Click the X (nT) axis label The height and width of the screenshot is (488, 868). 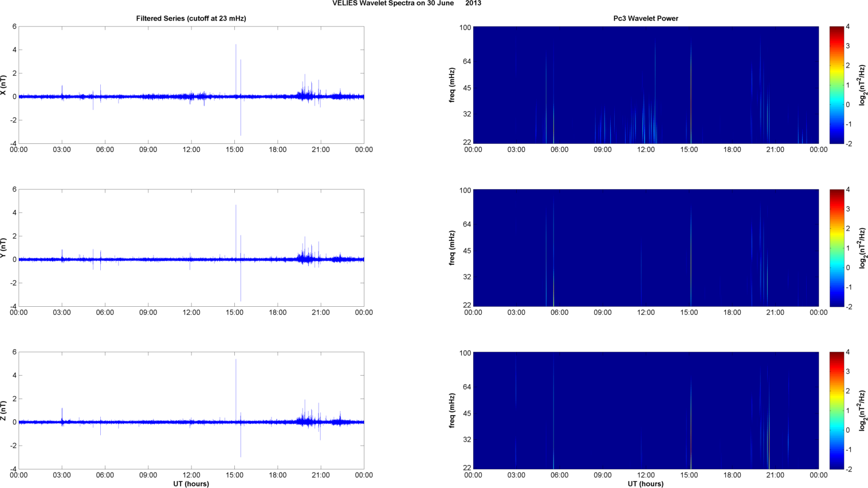[3, 85]
